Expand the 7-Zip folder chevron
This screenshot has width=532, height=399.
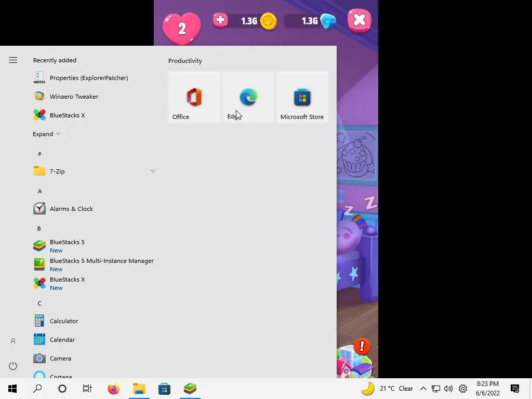point(153,171)
